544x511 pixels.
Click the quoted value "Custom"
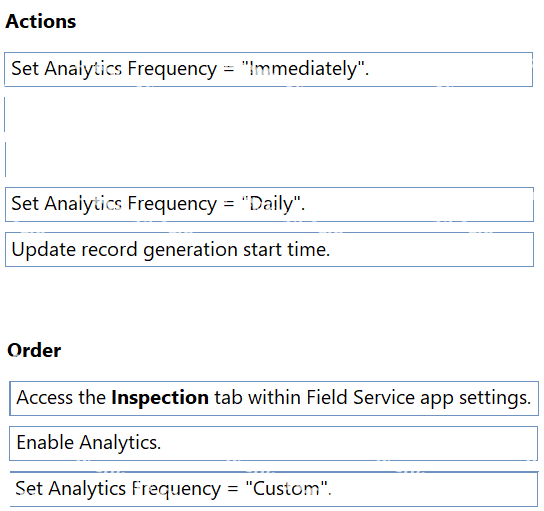pyautogui.click(x=286, y=488)
